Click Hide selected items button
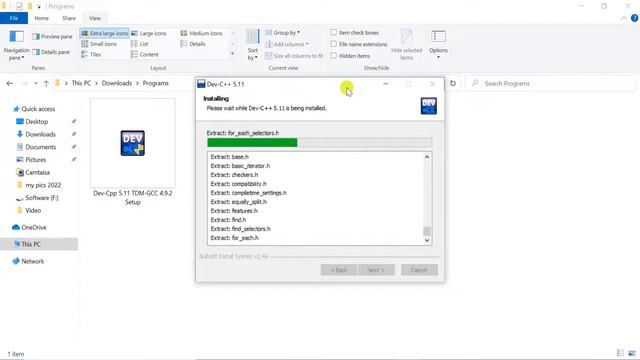Screen dimensions: 640x360 407,45
